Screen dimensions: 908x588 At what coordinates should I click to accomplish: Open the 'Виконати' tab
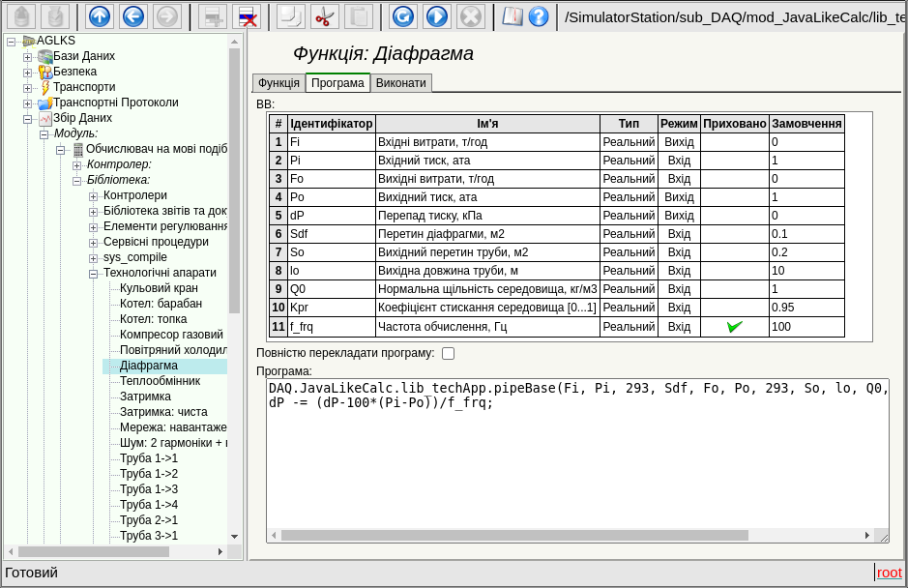coord(400,83)
